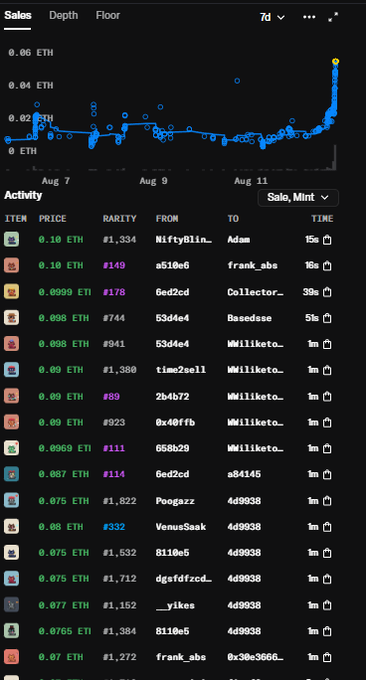Open seller __yikes profile

tap(175, 605)
